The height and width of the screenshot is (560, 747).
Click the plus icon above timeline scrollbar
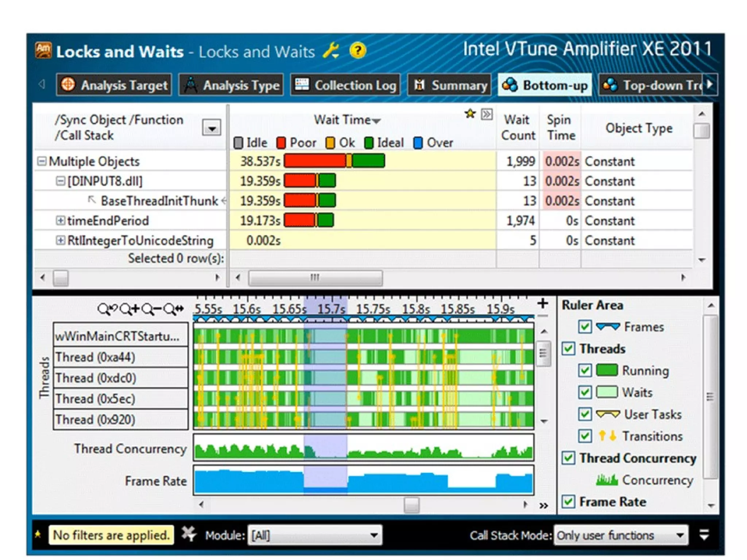click(x=543, y=304)
